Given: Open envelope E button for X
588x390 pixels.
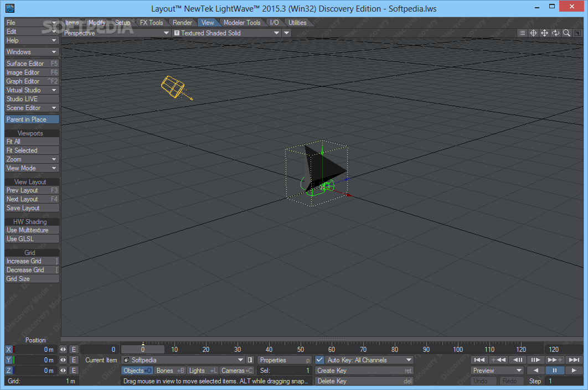Looking at the screenshot, I should coord(74,349).
